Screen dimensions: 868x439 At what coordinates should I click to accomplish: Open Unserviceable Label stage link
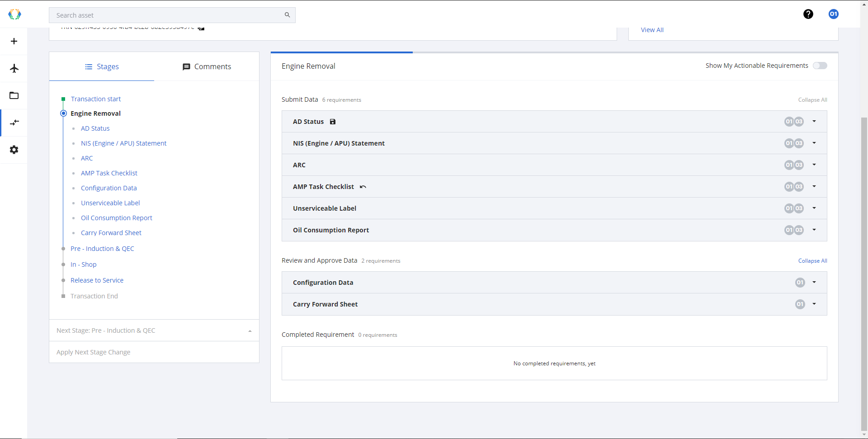[110, 203]
